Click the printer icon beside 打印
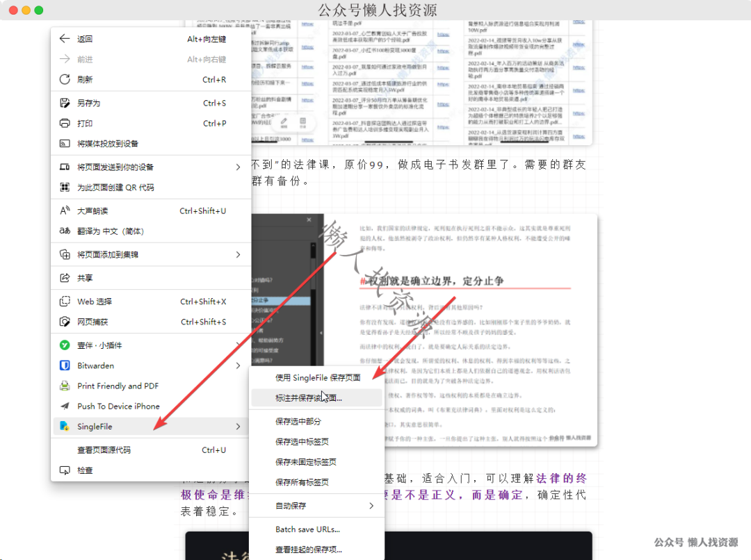This screenshot has width=751, height=560. [65, 124]
